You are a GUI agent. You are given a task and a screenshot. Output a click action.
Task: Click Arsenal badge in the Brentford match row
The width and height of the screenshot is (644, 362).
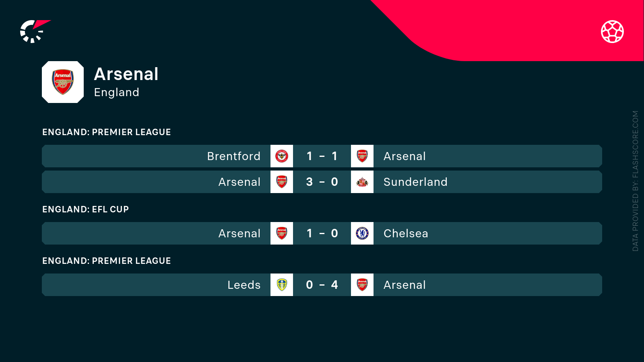click(362, 156)
